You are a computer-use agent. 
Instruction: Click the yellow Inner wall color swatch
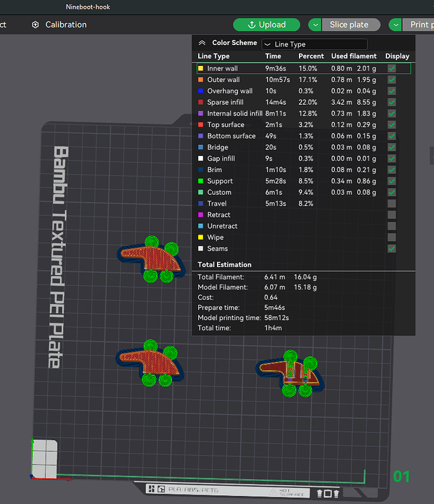pyautogui.click(x=200, y=69)
